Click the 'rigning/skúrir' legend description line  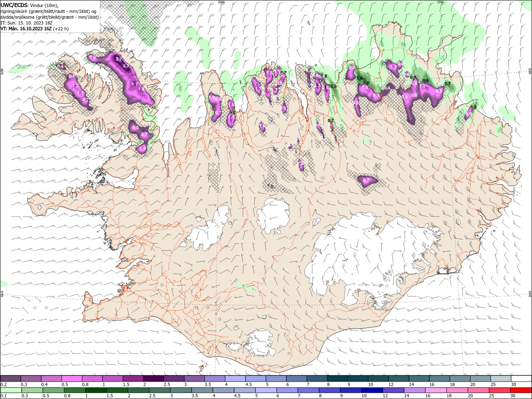pyautogui.click(x=49, y=11)
